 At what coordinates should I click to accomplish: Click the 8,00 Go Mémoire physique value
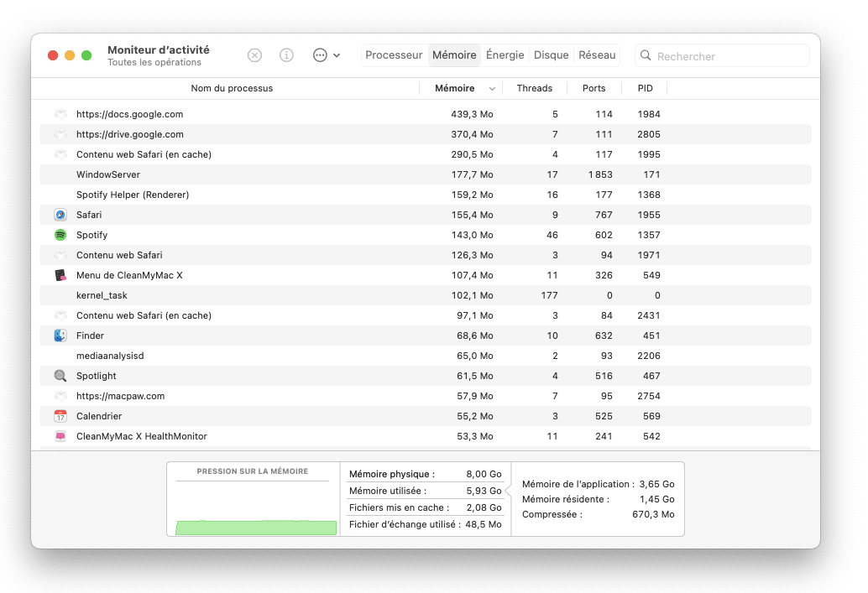484,474
